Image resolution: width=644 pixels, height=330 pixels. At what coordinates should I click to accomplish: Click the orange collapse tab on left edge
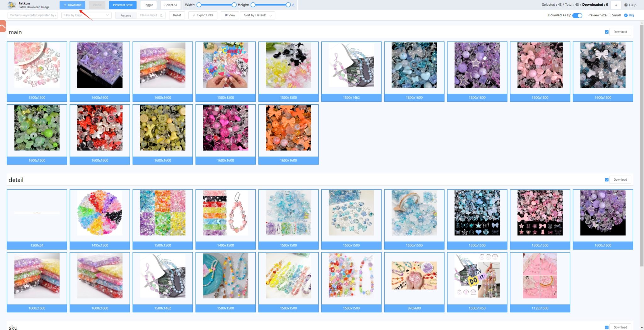(3, 26)
